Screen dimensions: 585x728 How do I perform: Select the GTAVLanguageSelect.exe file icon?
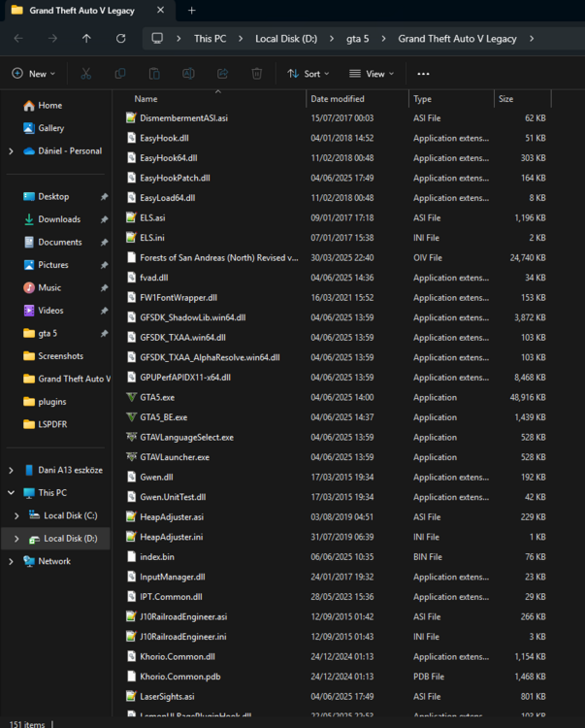pos(132,437)
